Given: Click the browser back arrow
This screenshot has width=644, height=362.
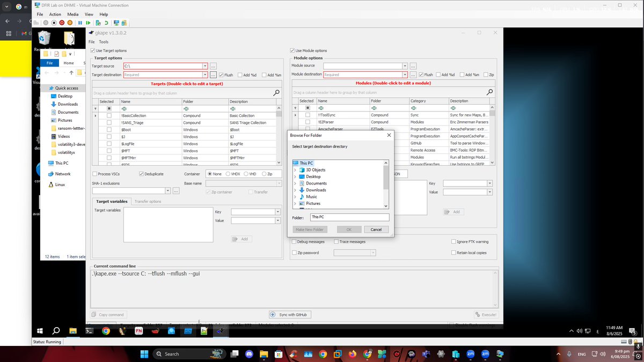Looking at the screenshot, I should [8, 21].
